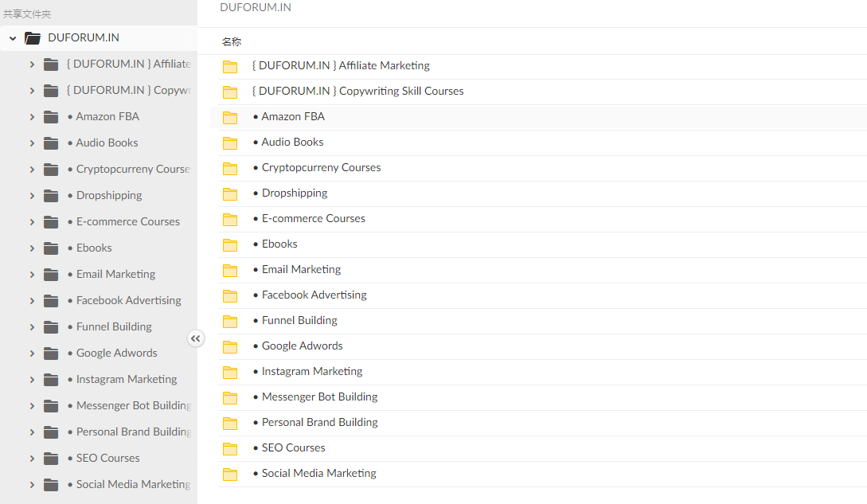
Task: Click the gray folder icon for Dropshipping in sidebar
Action: coord(52,195)
